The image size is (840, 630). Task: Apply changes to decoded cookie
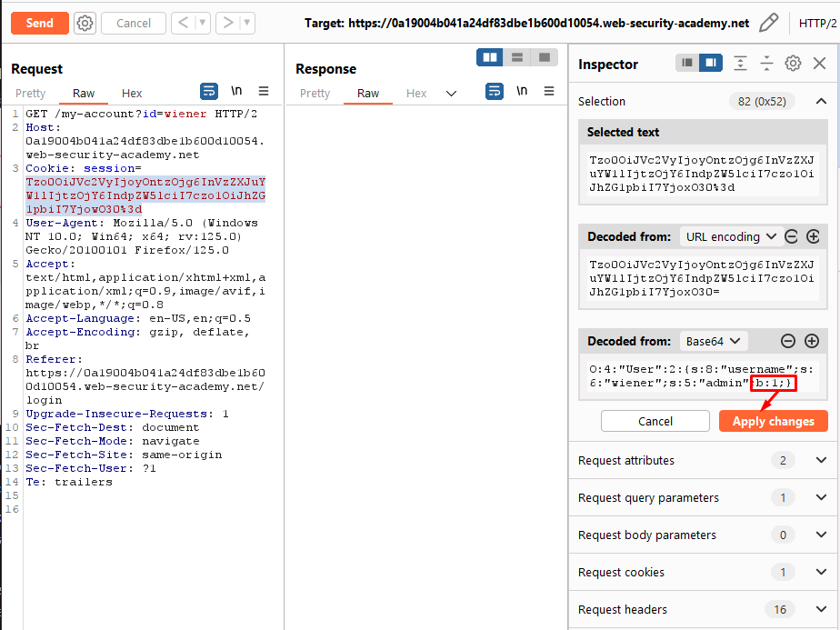coord(773,421)
